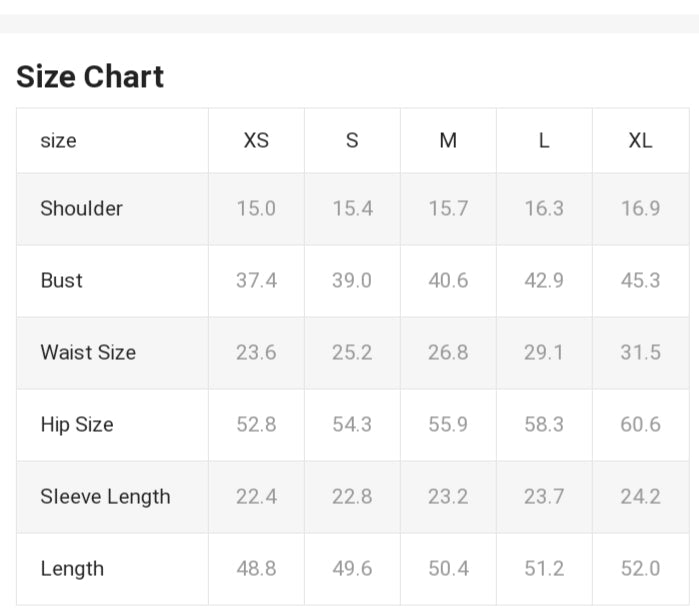The width and height of the screenshot is (699, 608).
Task: Click the M Bust value 40.6
Action: pyautogui.click(x=448, y=281)
